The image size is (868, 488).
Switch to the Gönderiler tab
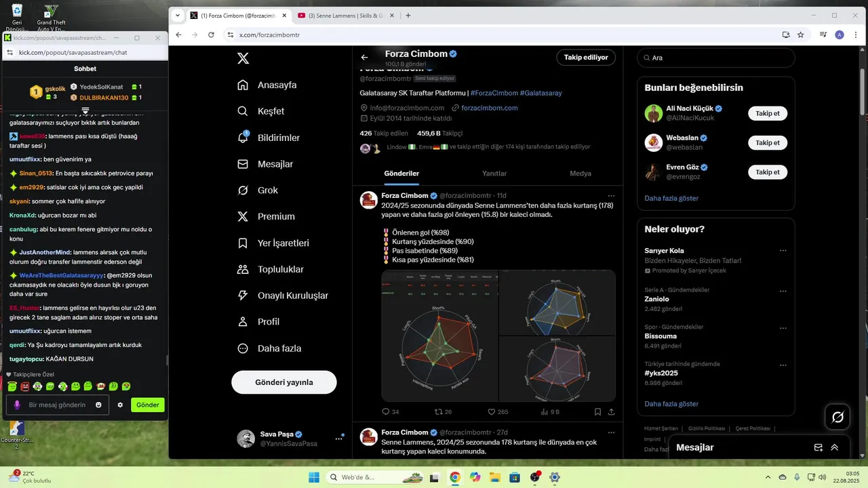coord(401,174)
